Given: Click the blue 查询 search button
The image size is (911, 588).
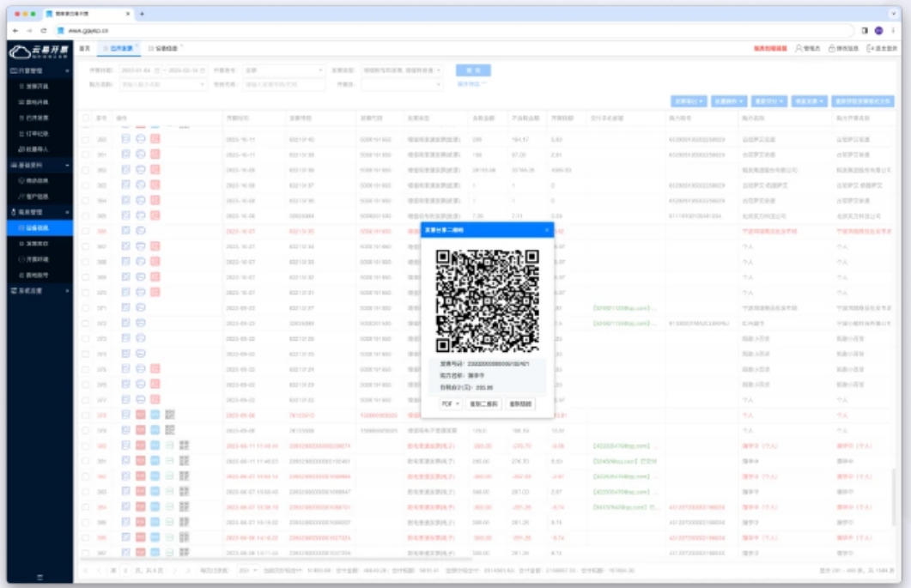Looking at the screenshot, I should pos(473,70).
